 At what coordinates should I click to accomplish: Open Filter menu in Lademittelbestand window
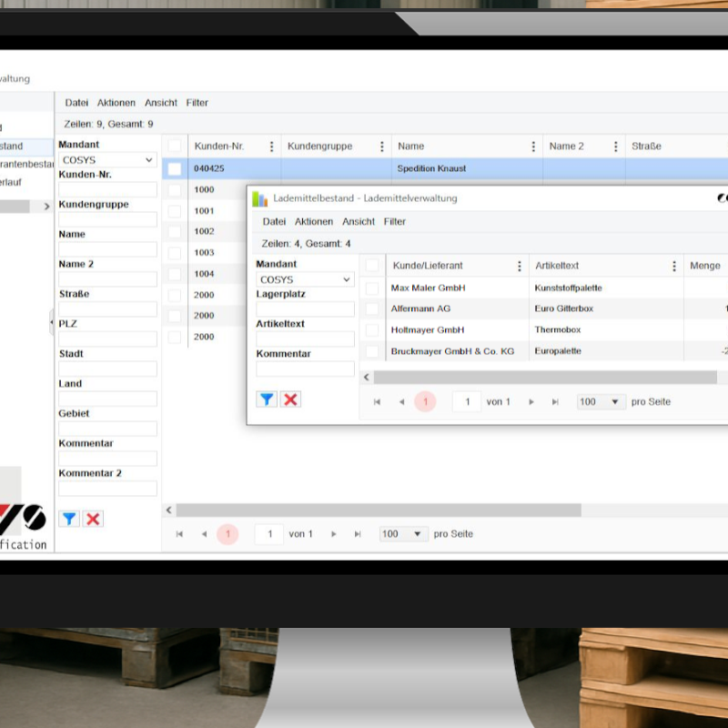[395, 222]
